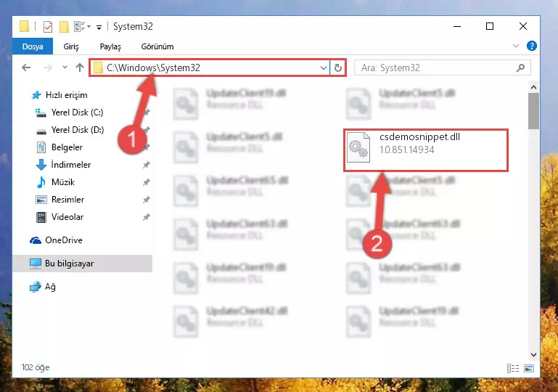
Task: Unpin İndirmeler using its pin icon
Action: tap(147, 165)
